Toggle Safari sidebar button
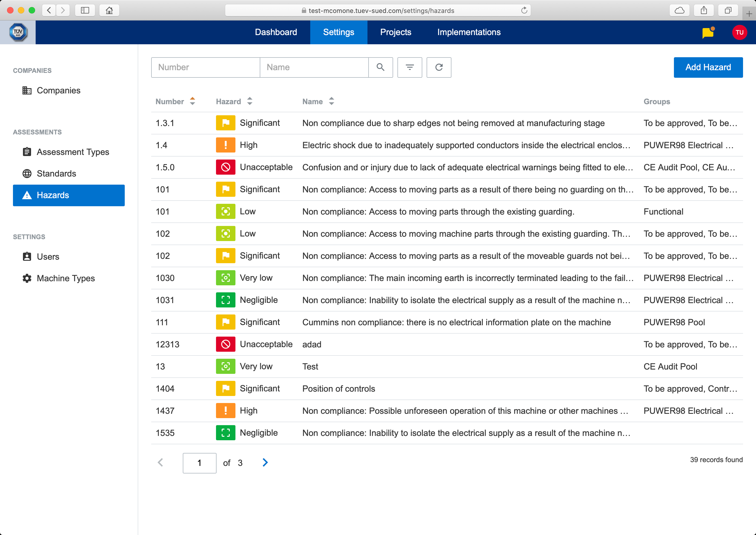The width and height of the screenshot is (756, 535). (x=85, y=10)
